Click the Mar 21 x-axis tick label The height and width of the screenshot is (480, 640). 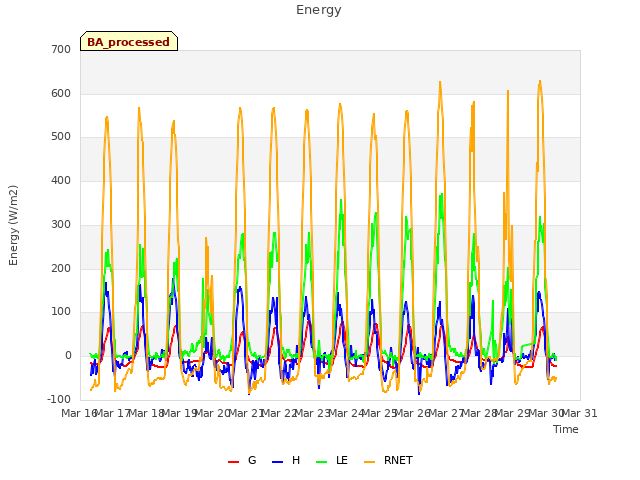(247, 413)
